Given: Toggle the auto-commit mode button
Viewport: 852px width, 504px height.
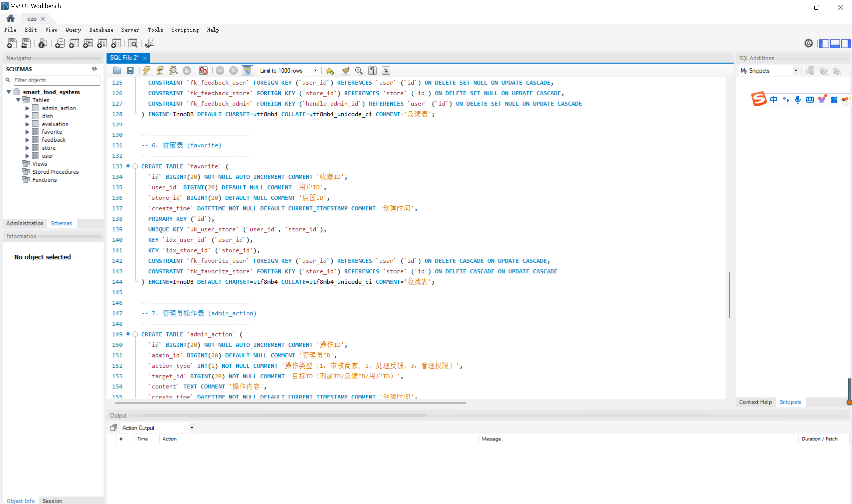Looking at the screenshot, I should 247,70.
